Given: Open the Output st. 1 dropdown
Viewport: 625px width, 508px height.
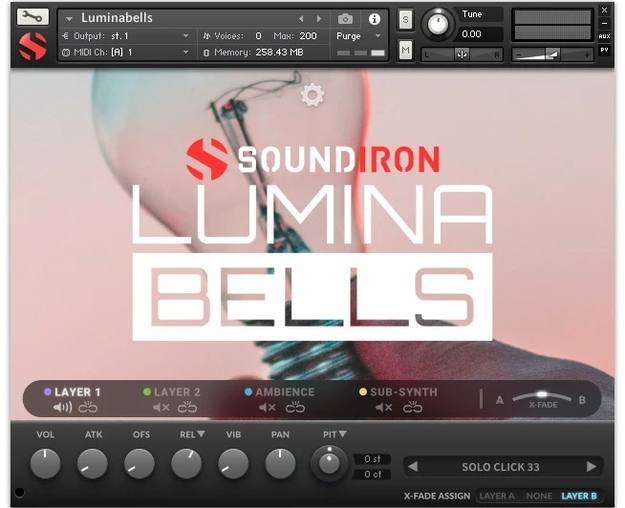Looking at the screenshot, I should (x=126, y=36).
